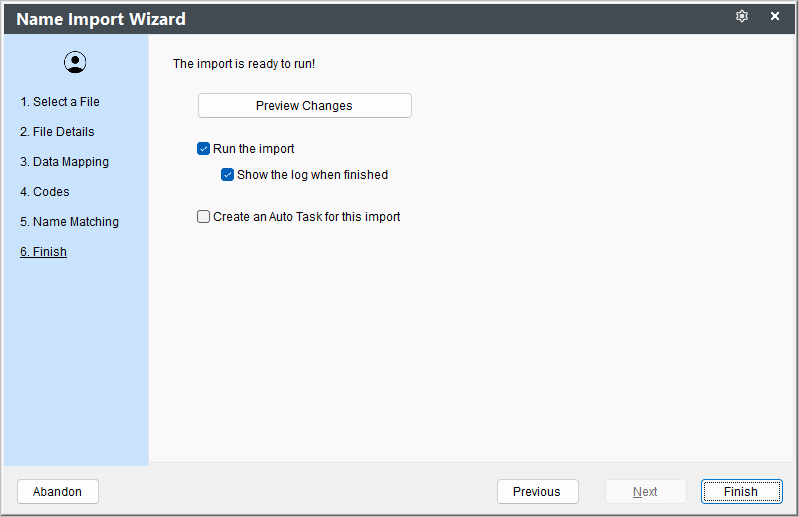The height and width of the screenshot is (517, 799).
Task: Select the underlined 6. Finish step link
Action: [43, 252]
